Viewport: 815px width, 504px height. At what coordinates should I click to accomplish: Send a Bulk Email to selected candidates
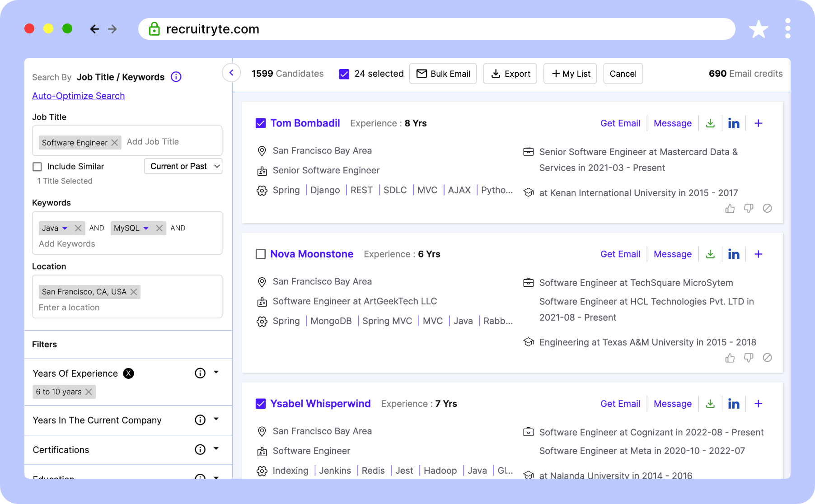click(443, 73)
